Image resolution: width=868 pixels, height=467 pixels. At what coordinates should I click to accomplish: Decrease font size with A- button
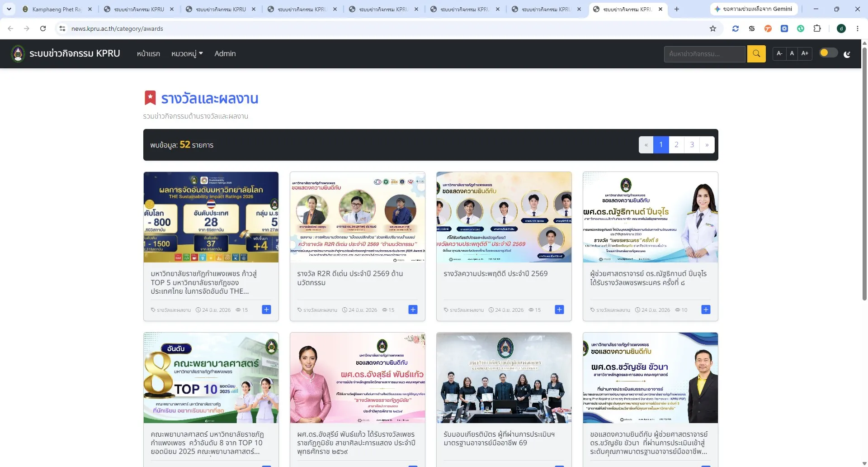tap(779, 53)
